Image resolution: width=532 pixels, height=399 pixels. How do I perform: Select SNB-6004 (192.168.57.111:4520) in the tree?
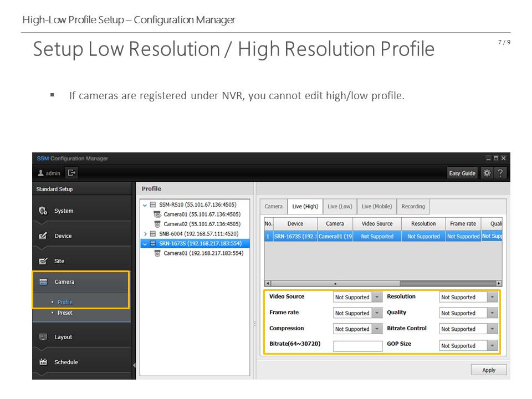[199, 234]
